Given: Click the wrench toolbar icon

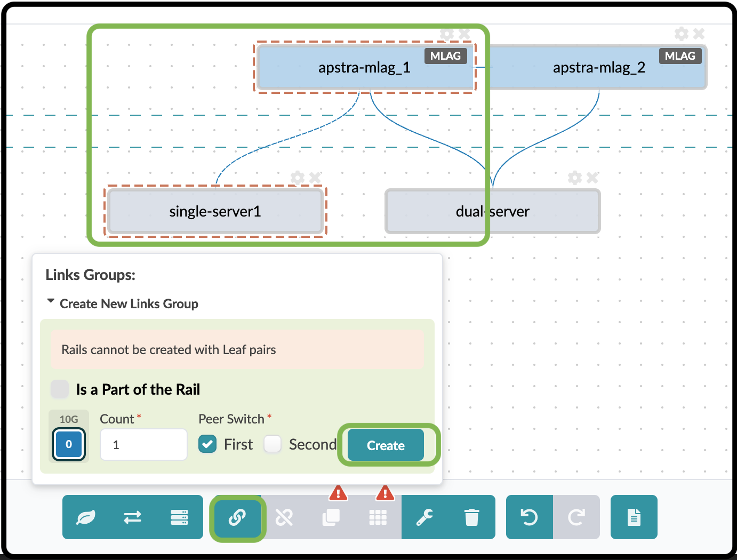Looking at the screenshot, I should coord(425,517).
